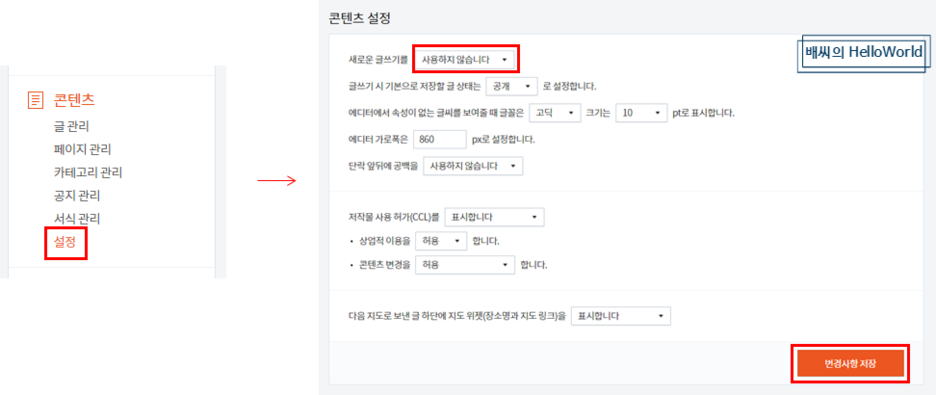
Task: Open the 콘텐츠 변경 허용 dropdown
Action: point(464,264)
